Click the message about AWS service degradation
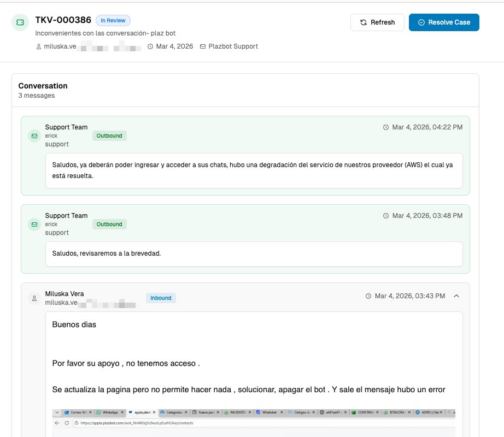 [254, 170]
